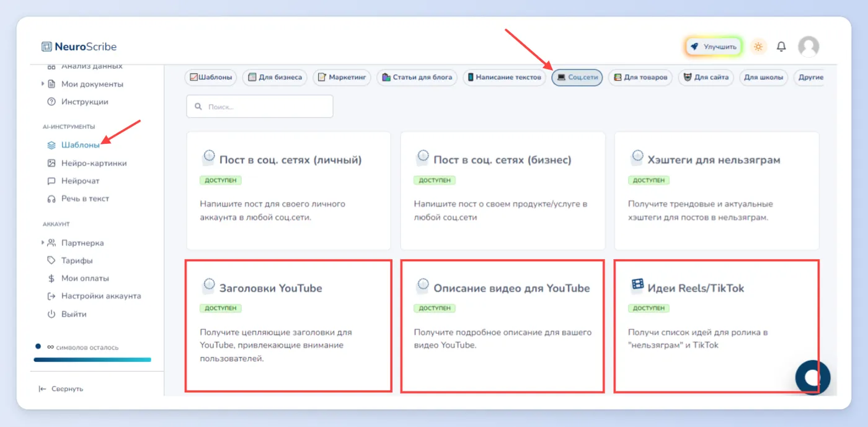Click the Выйти power icon

pos(51,314)
